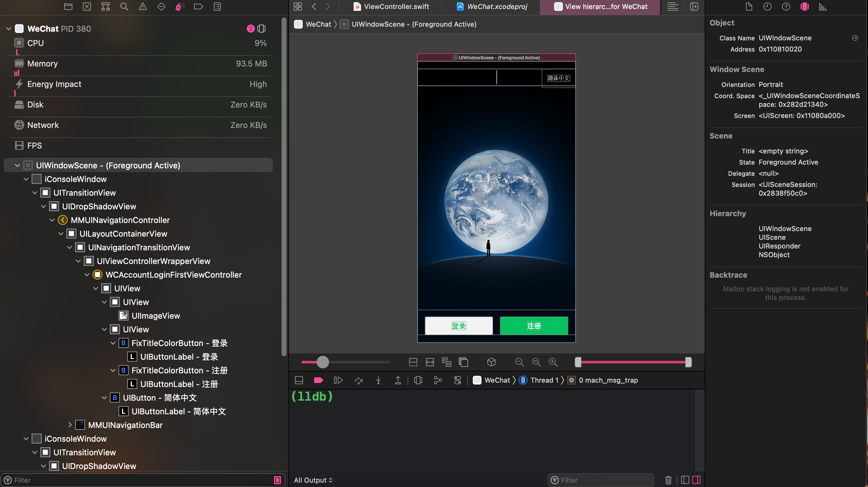Collapse the MMUINavigationController node
The height and width of the screenshot is (487, 868).
(x=52, y=220)
